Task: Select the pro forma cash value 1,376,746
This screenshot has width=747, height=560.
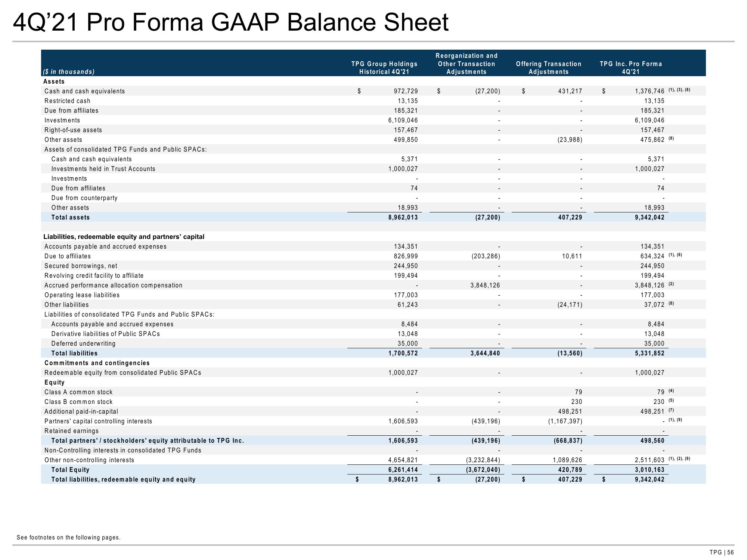Action: pos(650,91)
